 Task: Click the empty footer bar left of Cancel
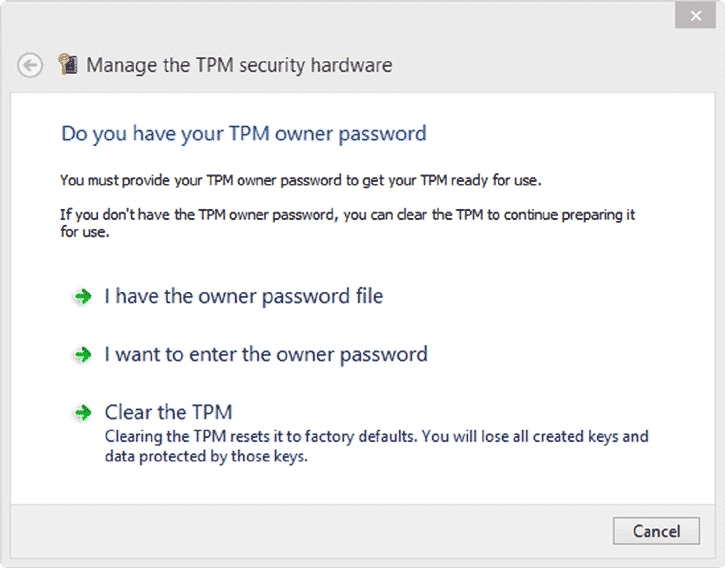click(300, 531)
